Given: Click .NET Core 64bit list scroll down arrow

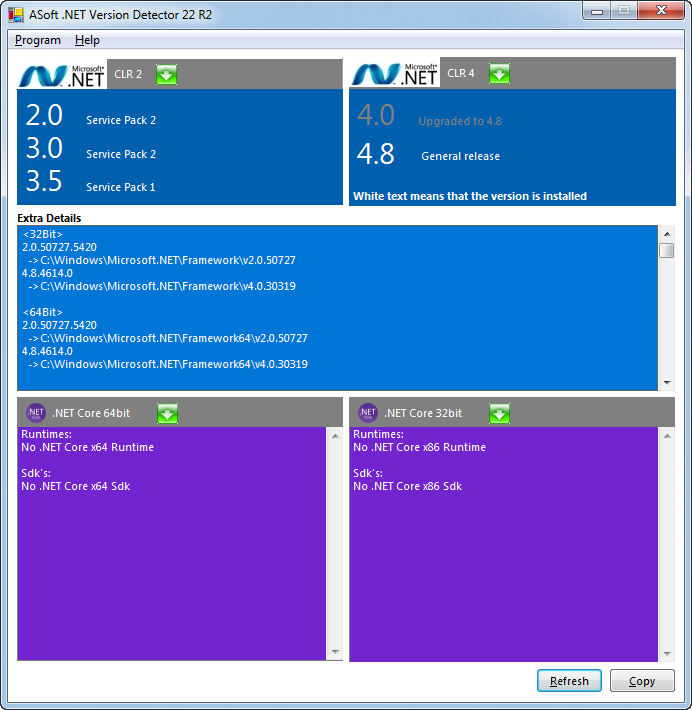Looking at the screenshot, I should click(335, 652).
